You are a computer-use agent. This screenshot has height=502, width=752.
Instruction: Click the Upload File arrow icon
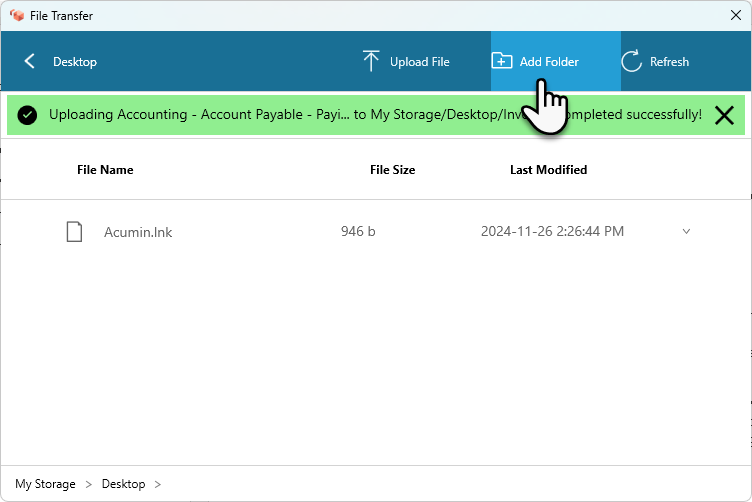371,61
